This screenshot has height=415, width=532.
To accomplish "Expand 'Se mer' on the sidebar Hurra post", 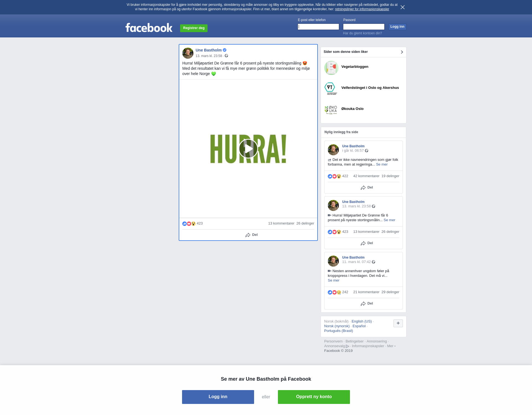I will 389,220.
